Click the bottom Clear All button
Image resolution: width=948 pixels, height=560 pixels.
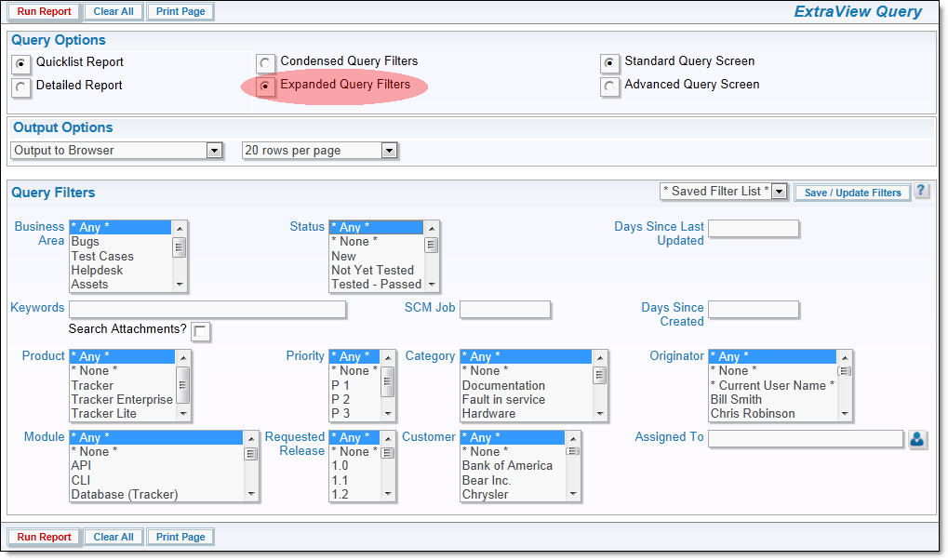pos(114,537)
